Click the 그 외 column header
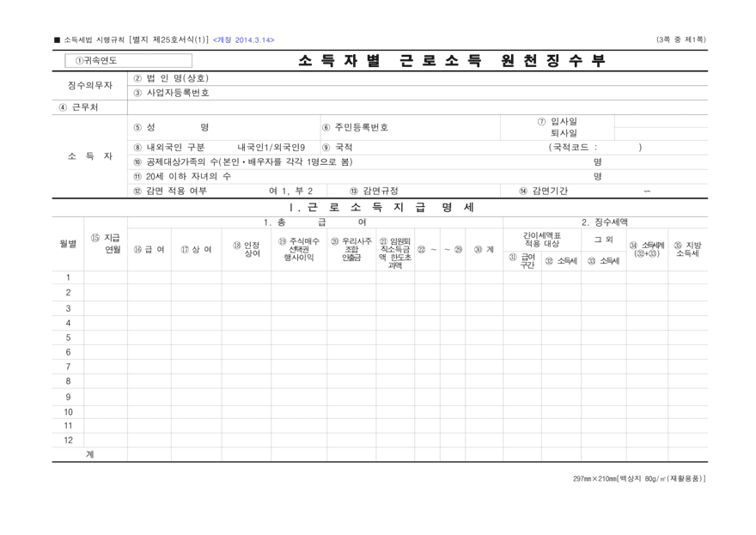 [x=603, y=240]
